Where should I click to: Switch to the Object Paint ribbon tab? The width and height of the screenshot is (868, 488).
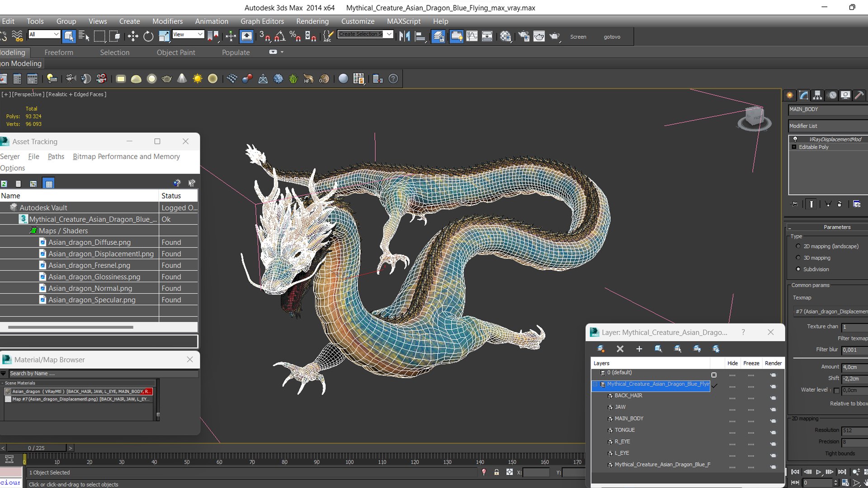[x=175, y=52]
